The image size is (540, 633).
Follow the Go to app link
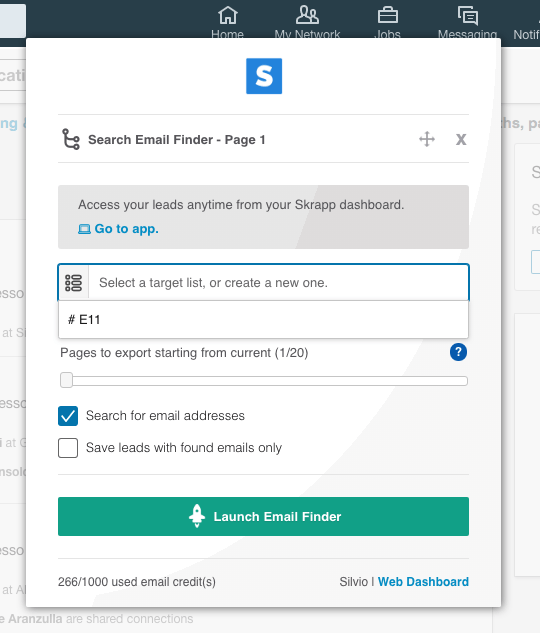click(x=126, y=229)
